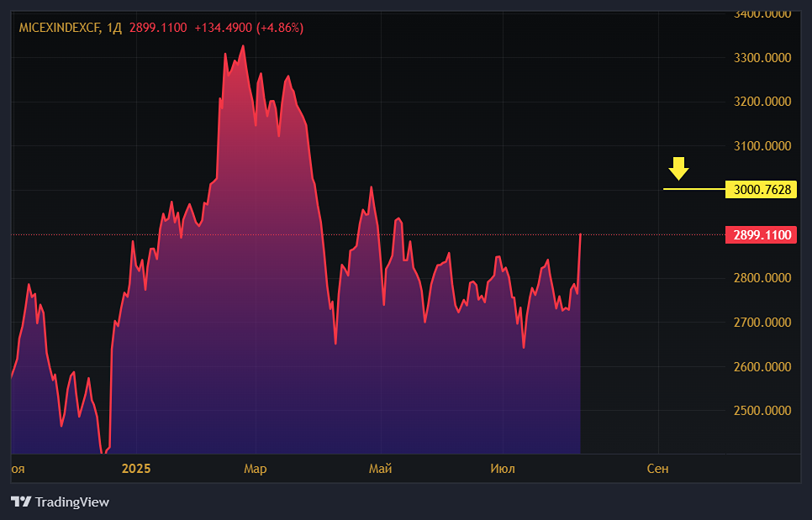Open the TradingView text link
Screen dimensions: 812x520
click(x=71, y=502)
